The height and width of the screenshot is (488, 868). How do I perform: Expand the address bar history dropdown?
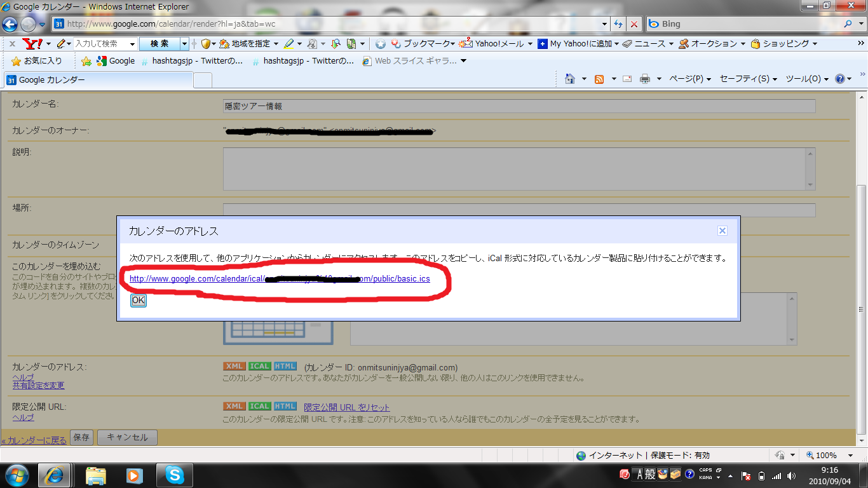(605, 24)
